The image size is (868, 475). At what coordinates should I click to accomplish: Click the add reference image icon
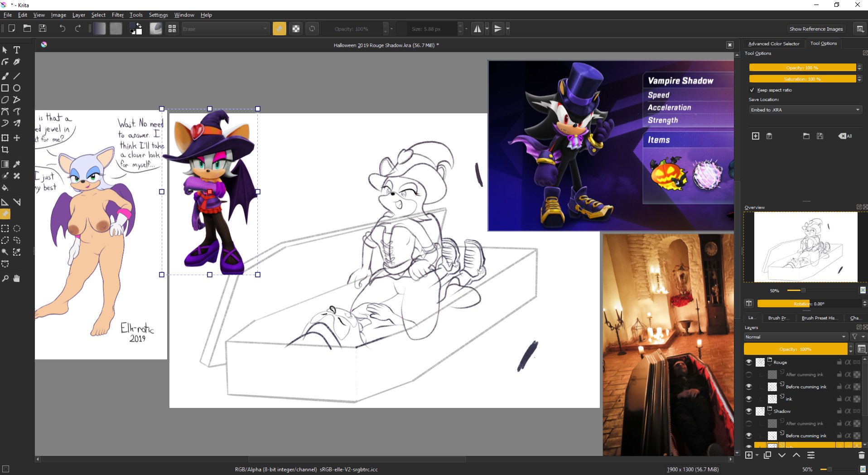(x=756, y=136)
